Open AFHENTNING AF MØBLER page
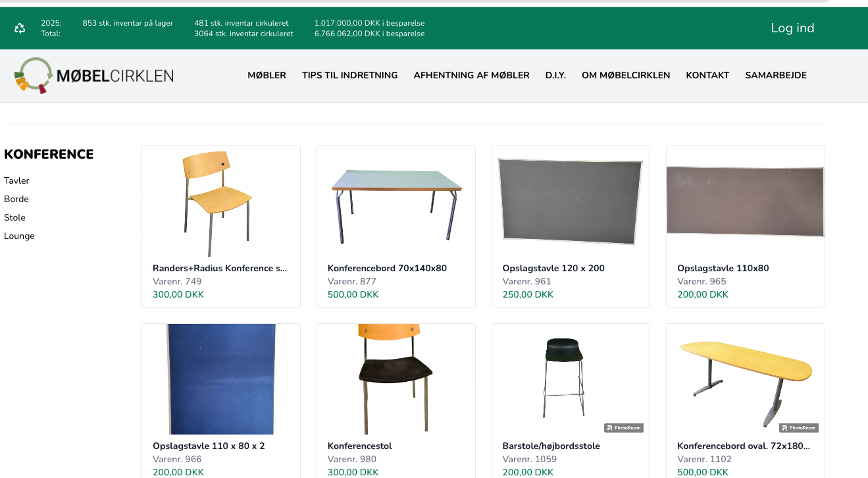The height and width of the screenshot is (478, 868). tap(471, 75)
